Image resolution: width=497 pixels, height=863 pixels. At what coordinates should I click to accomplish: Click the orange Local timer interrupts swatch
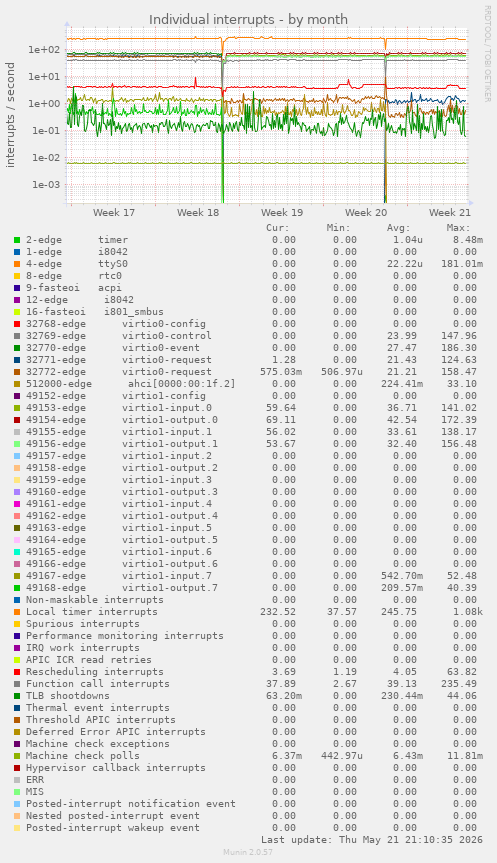tap(17, 612)
